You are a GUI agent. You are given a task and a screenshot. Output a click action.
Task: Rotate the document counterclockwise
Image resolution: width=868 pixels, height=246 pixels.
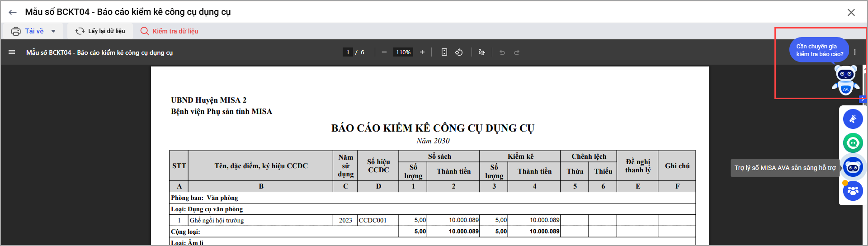pos(459,52)
